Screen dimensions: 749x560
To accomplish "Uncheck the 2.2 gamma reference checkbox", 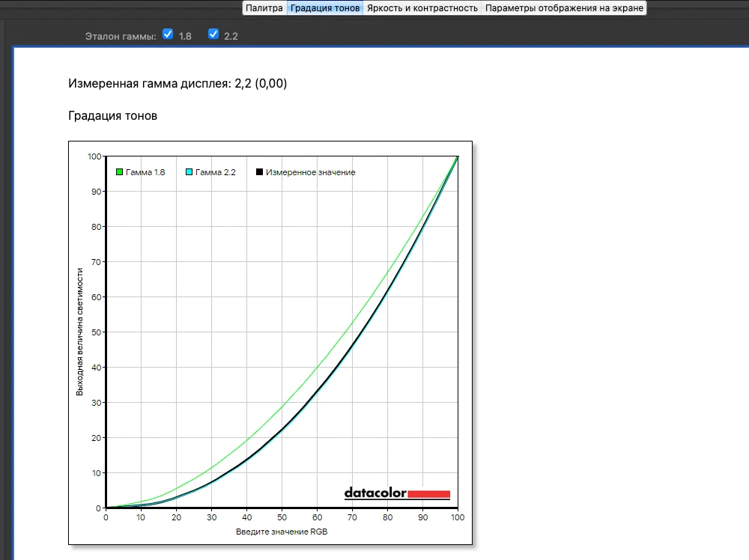I will pos(213,34).
